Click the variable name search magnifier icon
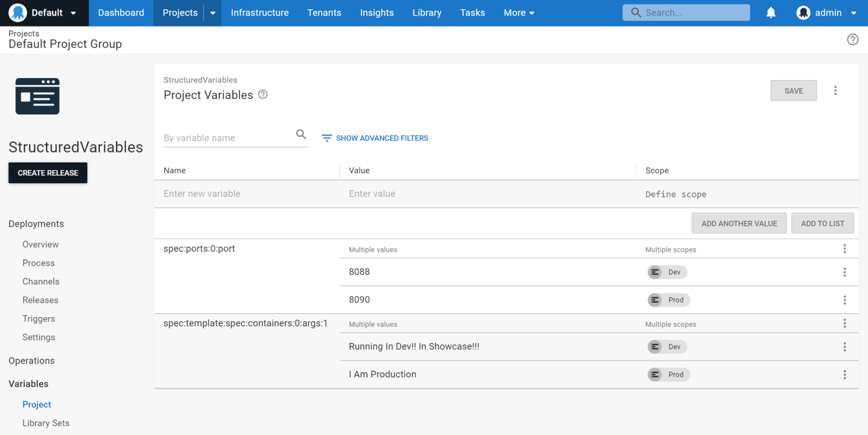Image resolution: width=868 pixels, height=435 pixels. coord(301,135)
